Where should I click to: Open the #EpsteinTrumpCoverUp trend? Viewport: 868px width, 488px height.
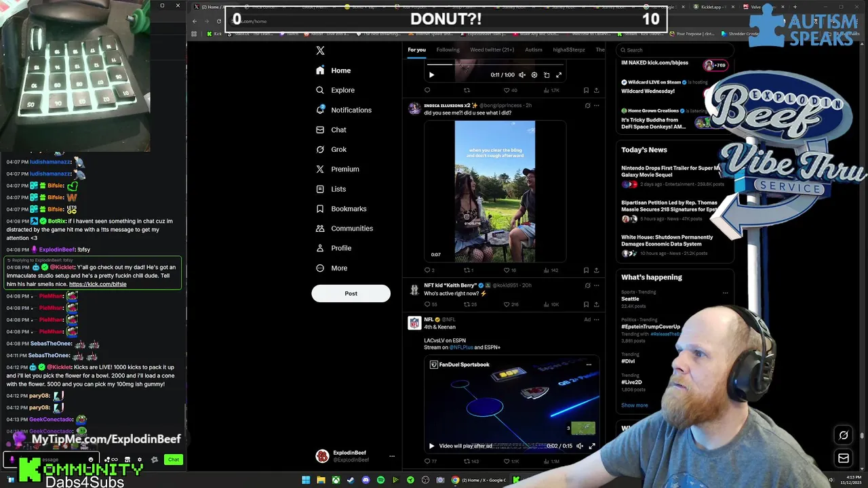pyautogui.click(x=650, y=327)
